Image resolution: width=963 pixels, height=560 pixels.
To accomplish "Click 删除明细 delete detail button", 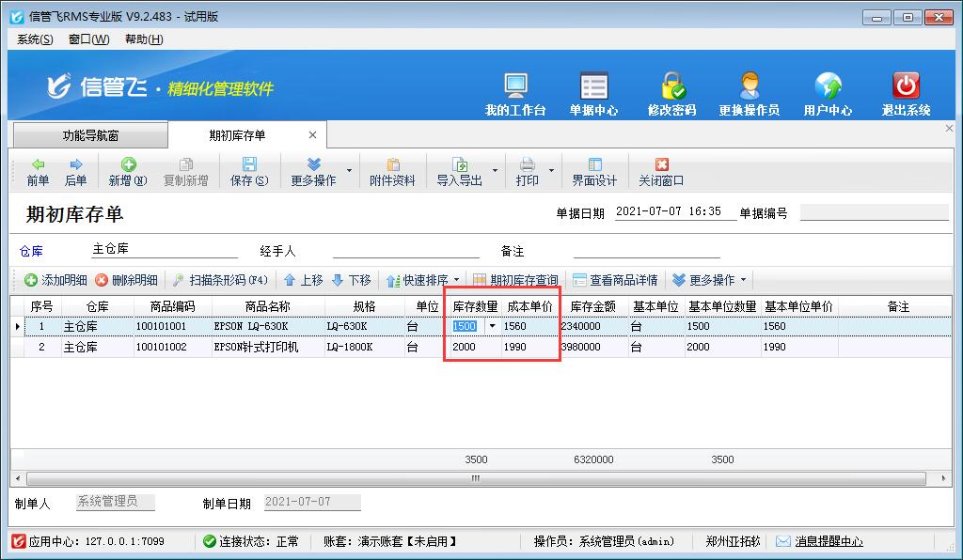I will pyautogui.click(x=128, y=280).
